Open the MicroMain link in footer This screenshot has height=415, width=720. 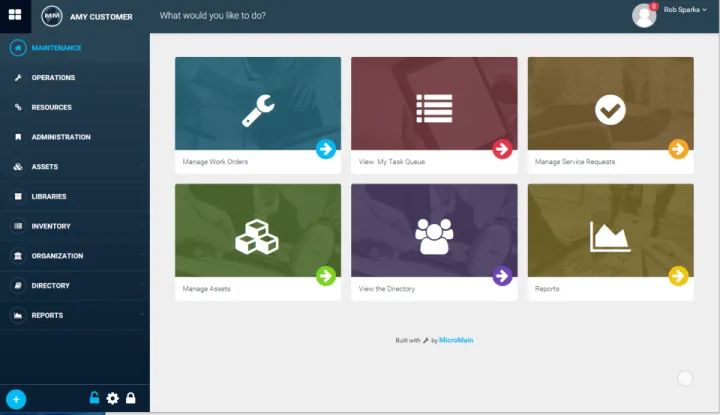click(x=456, y=340)
